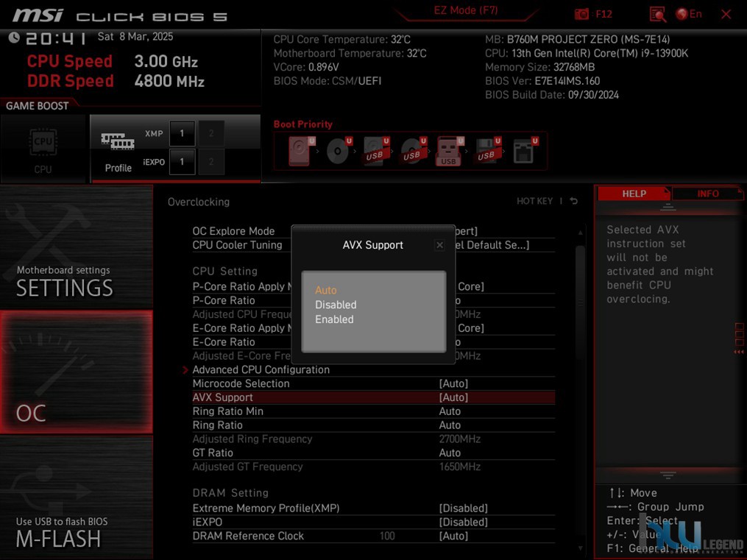Open the CPU Cooler Tuning setting
The image size is (747, 560).
coord(237,245)
